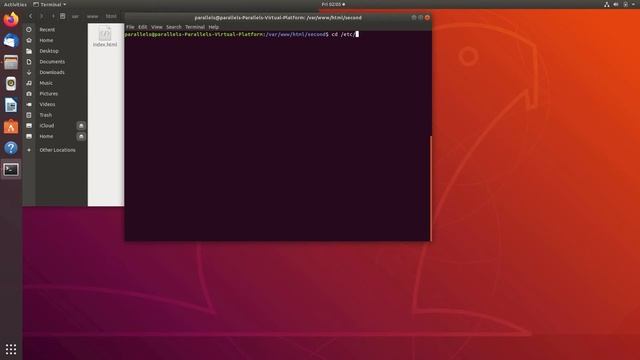Open the terminal Search menu
The width and height of the screenshot is (640, 360).
173,27
